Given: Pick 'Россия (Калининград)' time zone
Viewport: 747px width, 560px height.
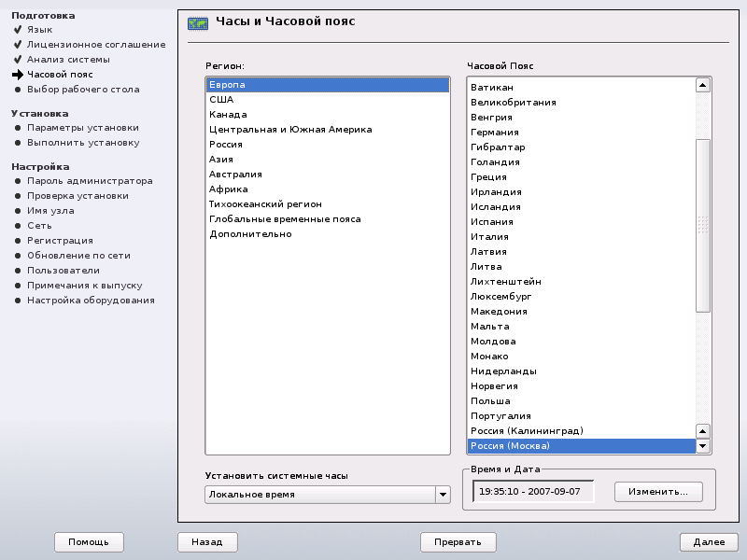Looking at the screenshot, I should click(x=527, y=431).
